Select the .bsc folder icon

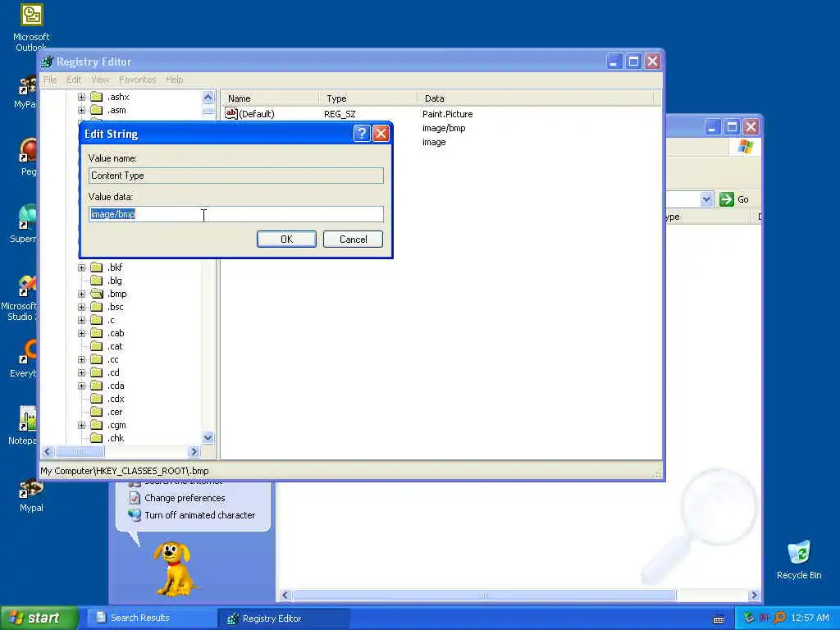(x=97, y=307)
